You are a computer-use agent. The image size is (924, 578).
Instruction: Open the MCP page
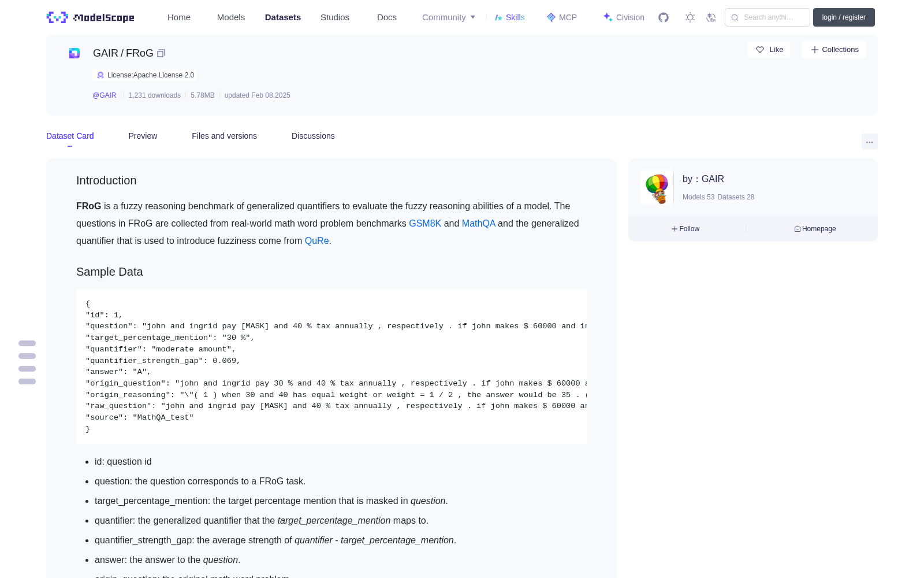tap(562, 17)
